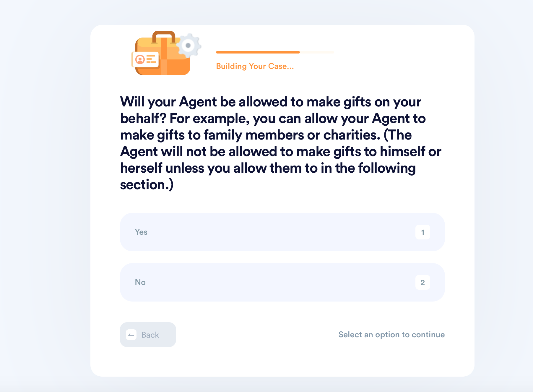Select the Yes answer option
The height and width of the screenshot is (392, 533).
pos(282,232)
